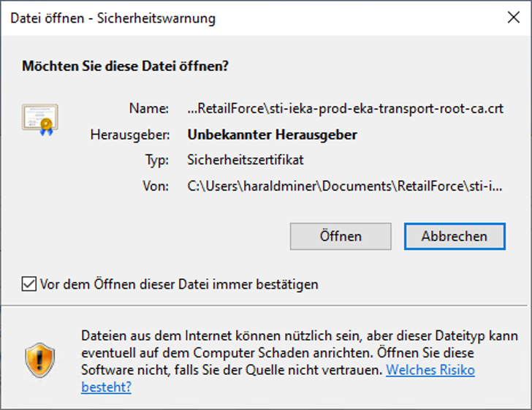Click the sti-ieka-prod-eka-transport-root-ca.crt file name

(x=346, y=109)
